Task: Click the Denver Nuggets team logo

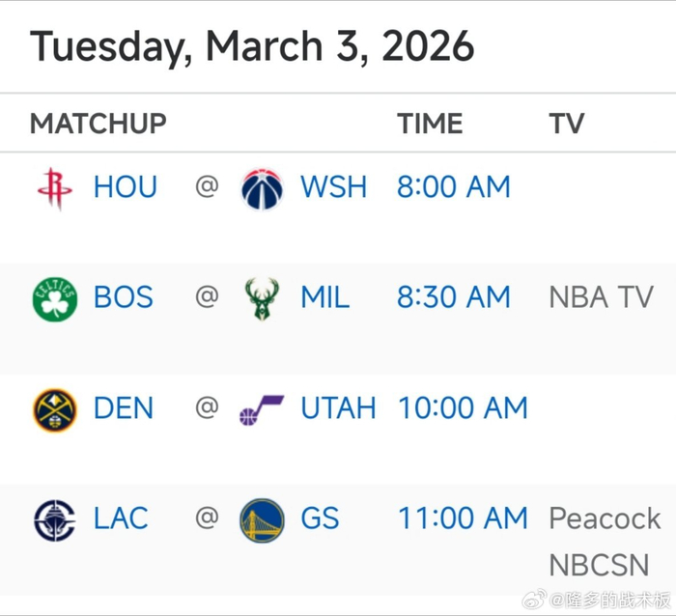Action: pyautogui.click(x=55, y=409)
